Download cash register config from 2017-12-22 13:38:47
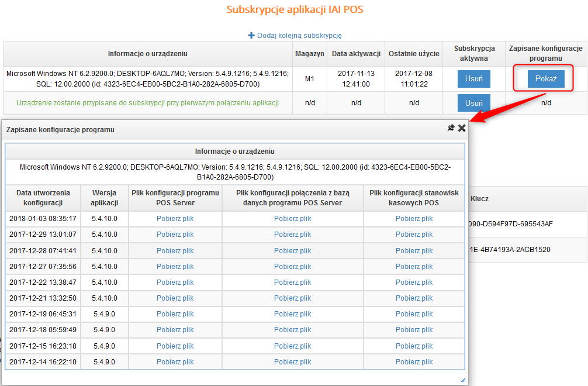Screen dimensions: 588x386 pos(414,282)
